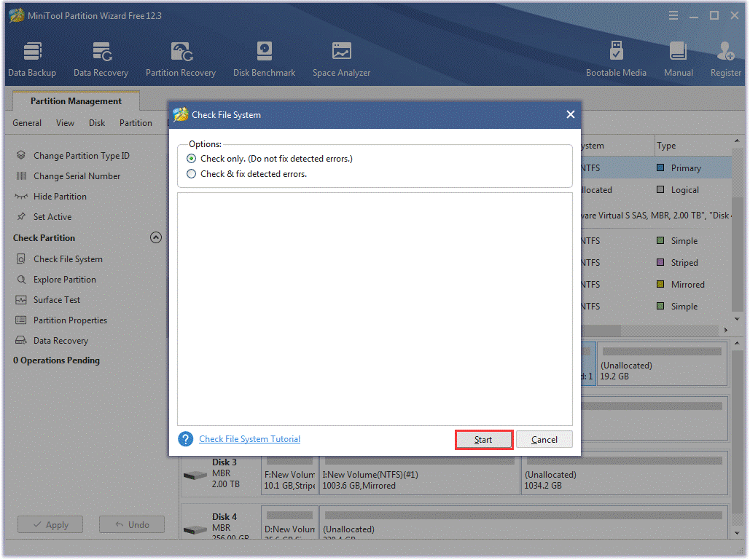Run Disk Benchmark tool

[x=264, y=59]
